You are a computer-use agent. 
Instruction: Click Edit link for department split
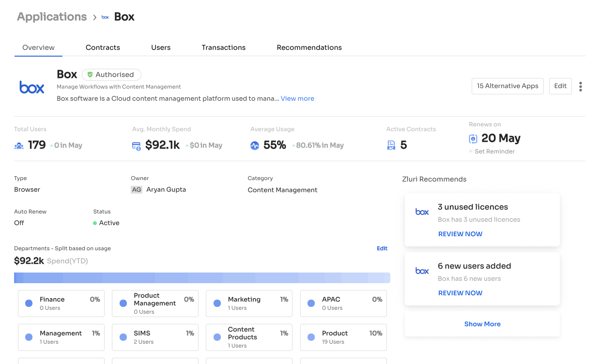point(382,248)
